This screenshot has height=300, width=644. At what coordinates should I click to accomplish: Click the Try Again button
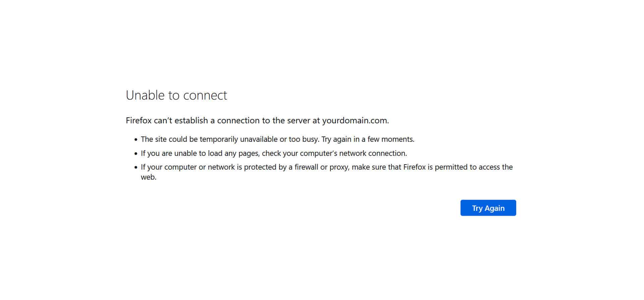488,208
